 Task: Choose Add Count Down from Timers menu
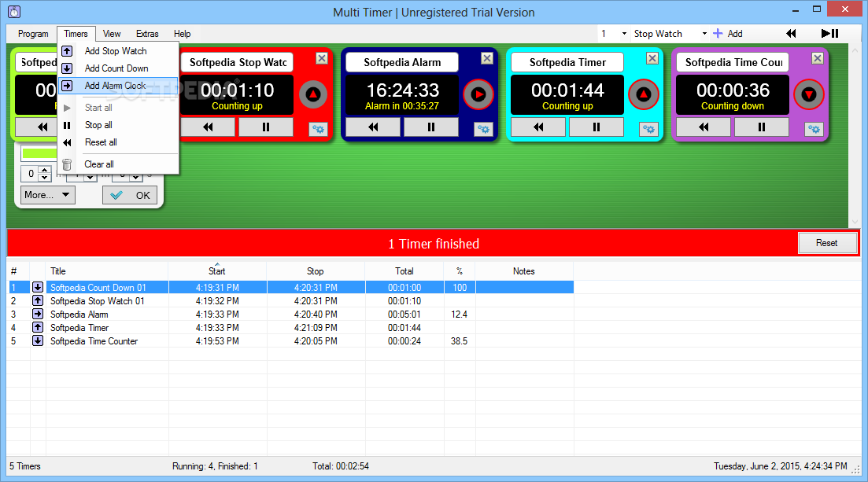point(118,68)
